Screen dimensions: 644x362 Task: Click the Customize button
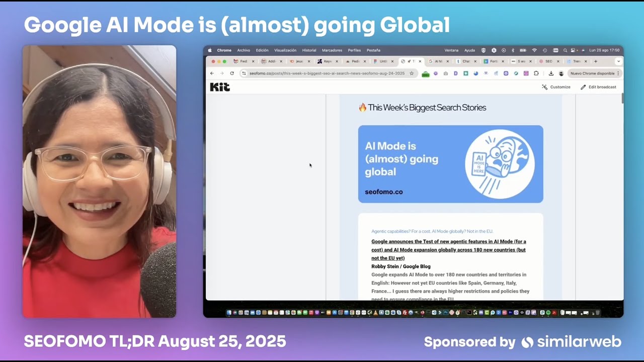pos(556,87)
